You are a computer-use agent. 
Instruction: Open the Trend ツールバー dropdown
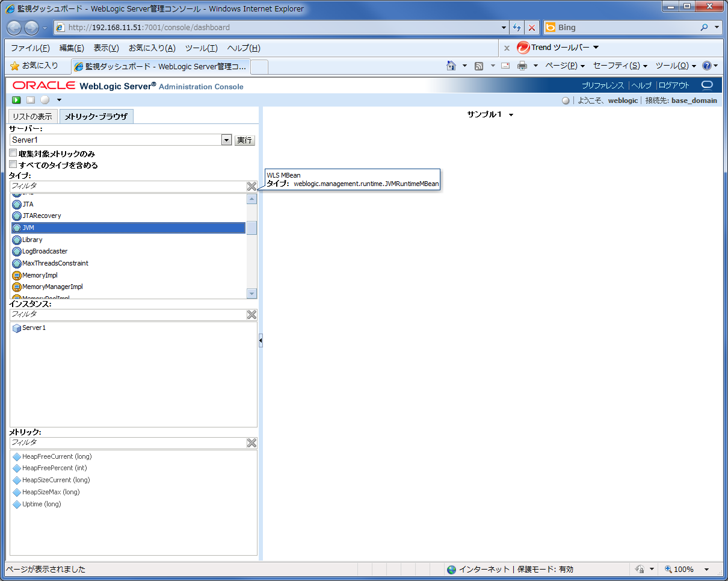[596, 48]
